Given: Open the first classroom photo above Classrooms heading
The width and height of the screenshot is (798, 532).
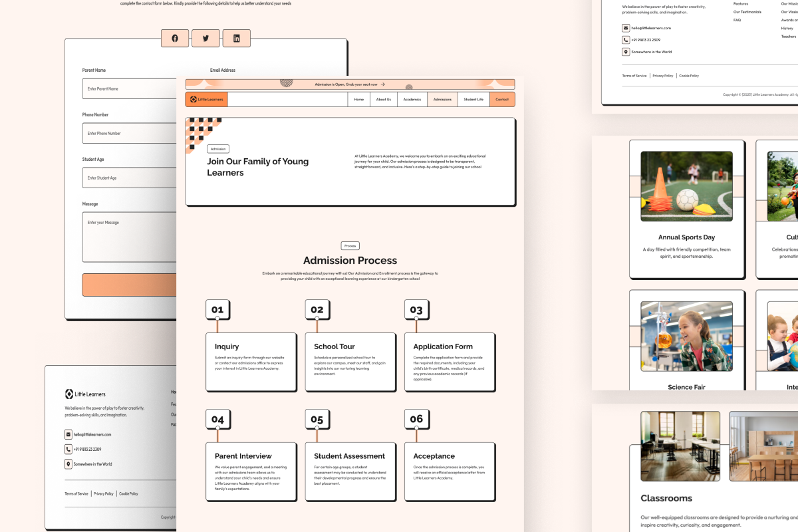Looking at the screenshot, I should (x=680, y=446).
